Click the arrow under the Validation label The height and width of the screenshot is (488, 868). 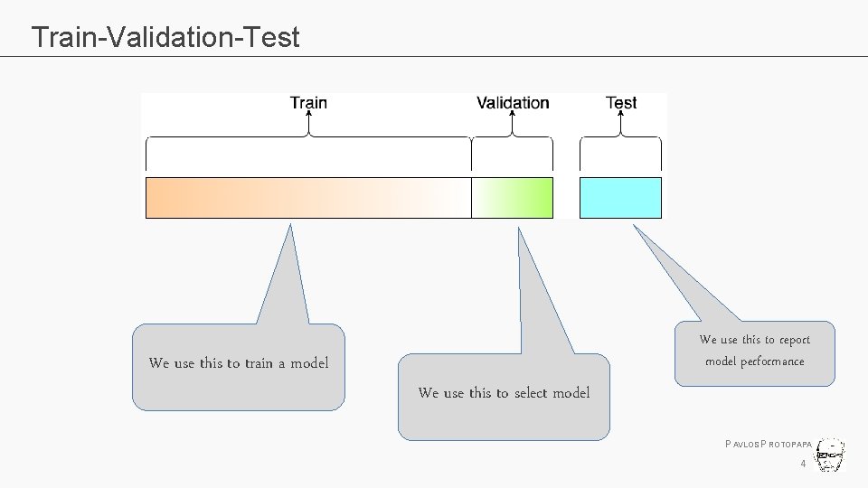[x=513, y=123]
